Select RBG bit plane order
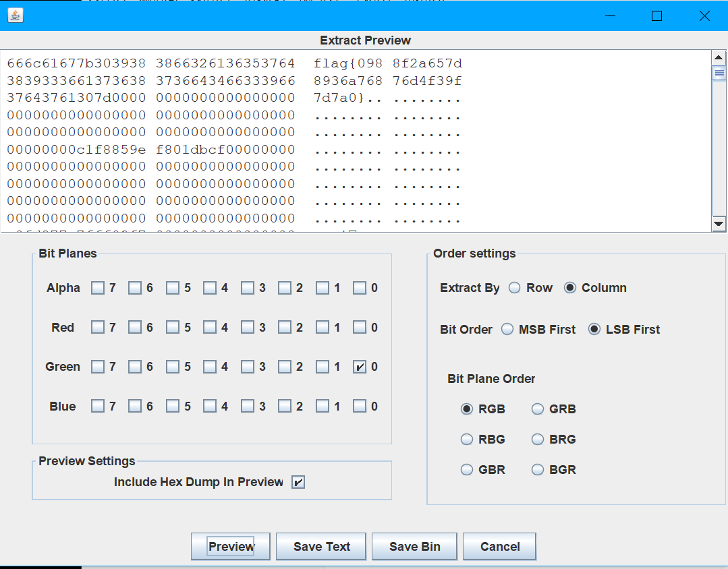728x569 pixels. pos(467,439)
